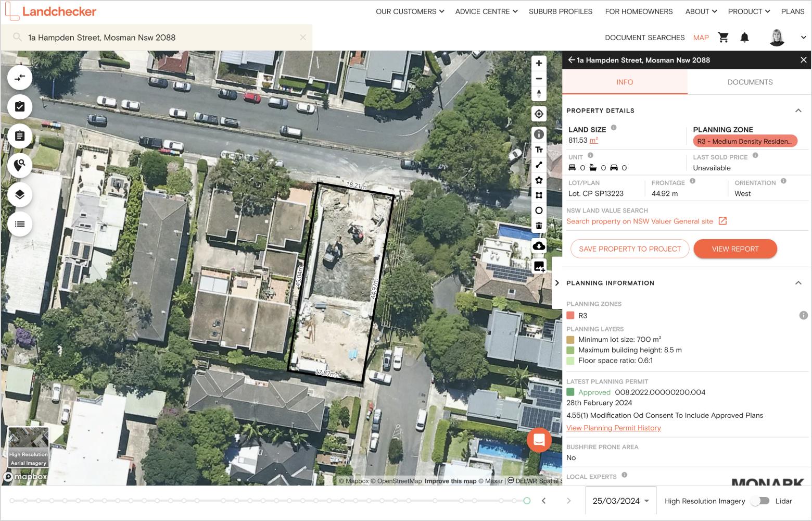Open For Homeowners page
Viewport: 812px width, 521px height.
pos(639,11)
